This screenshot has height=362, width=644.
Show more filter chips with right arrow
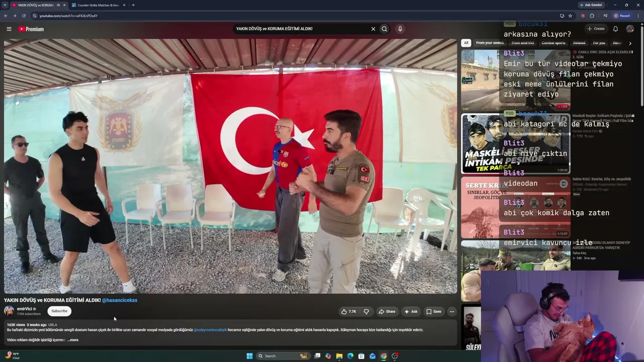630,43
